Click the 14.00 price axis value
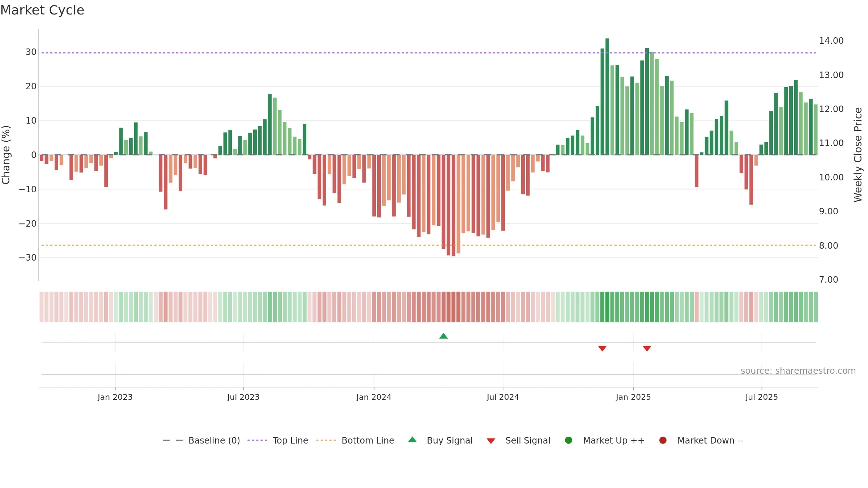 point(831,41)
